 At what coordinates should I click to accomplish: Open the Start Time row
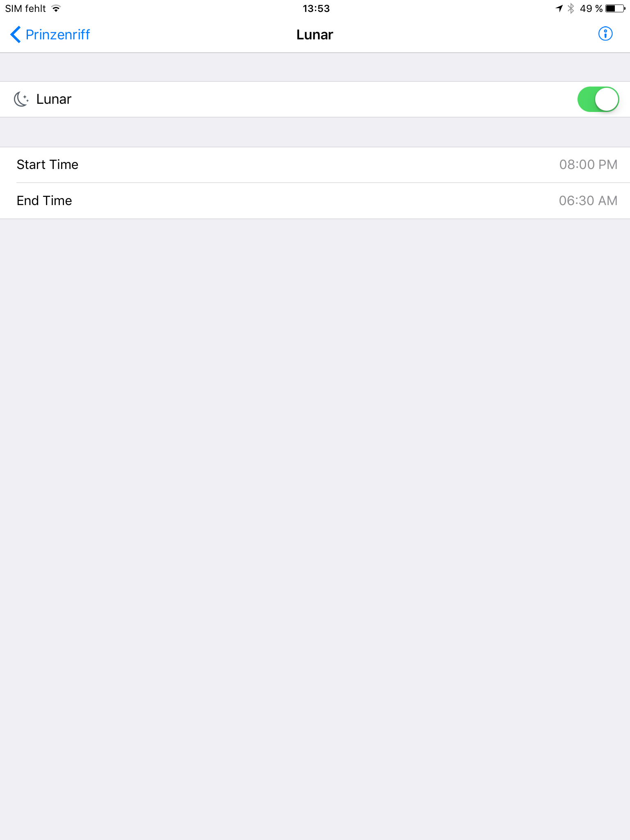(315, 165)
